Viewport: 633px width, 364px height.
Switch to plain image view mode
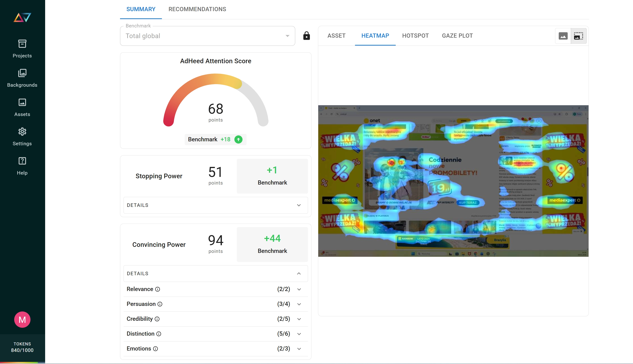(x=563, y=36)
